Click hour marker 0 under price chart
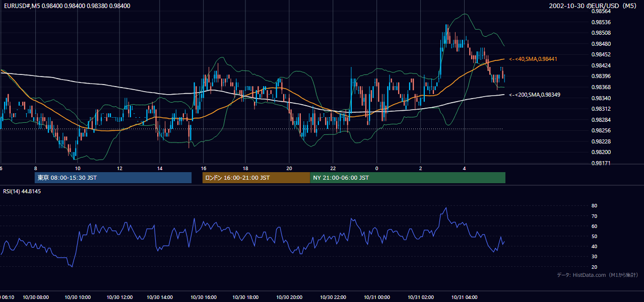 [x=377, y=168]
